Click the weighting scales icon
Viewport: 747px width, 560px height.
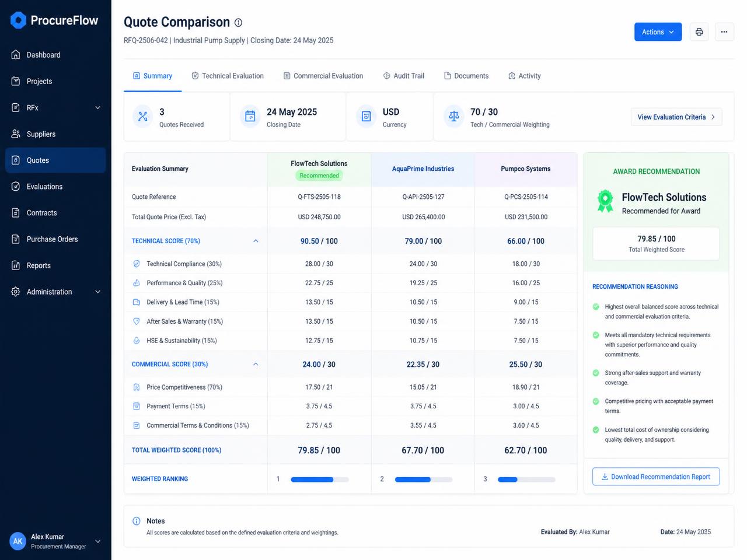coord(454,116)
